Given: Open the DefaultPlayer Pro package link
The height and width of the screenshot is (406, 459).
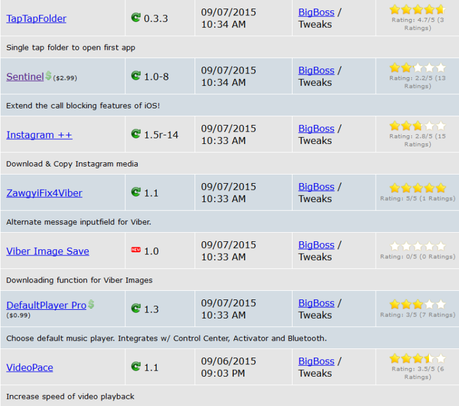Looking at the screenshot, I should tap(46, 305).
